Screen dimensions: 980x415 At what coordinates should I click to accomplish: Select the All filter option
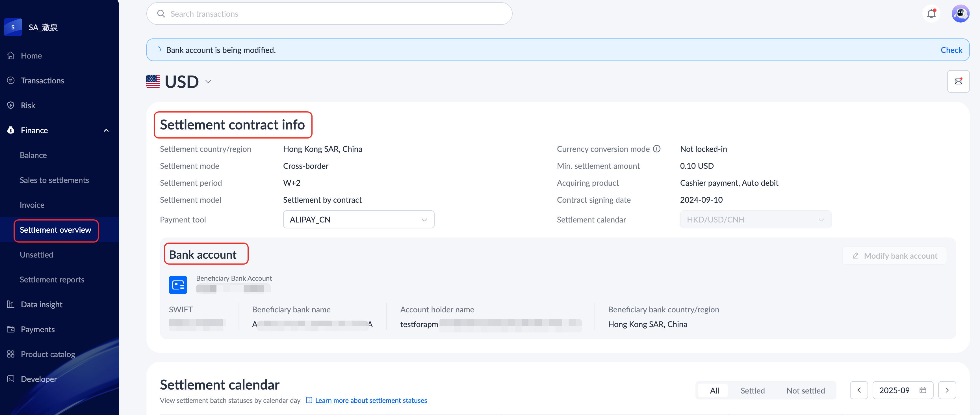(x=714, y=390)
